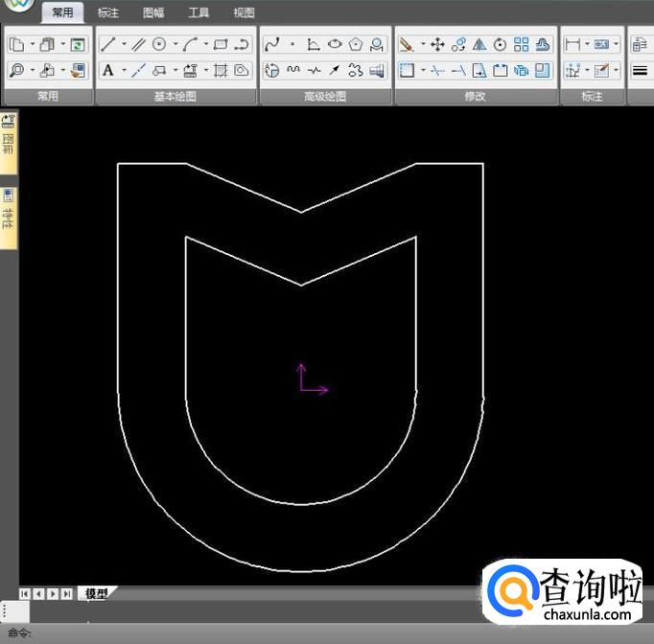Select the Rectangle drawing tool

221,44
